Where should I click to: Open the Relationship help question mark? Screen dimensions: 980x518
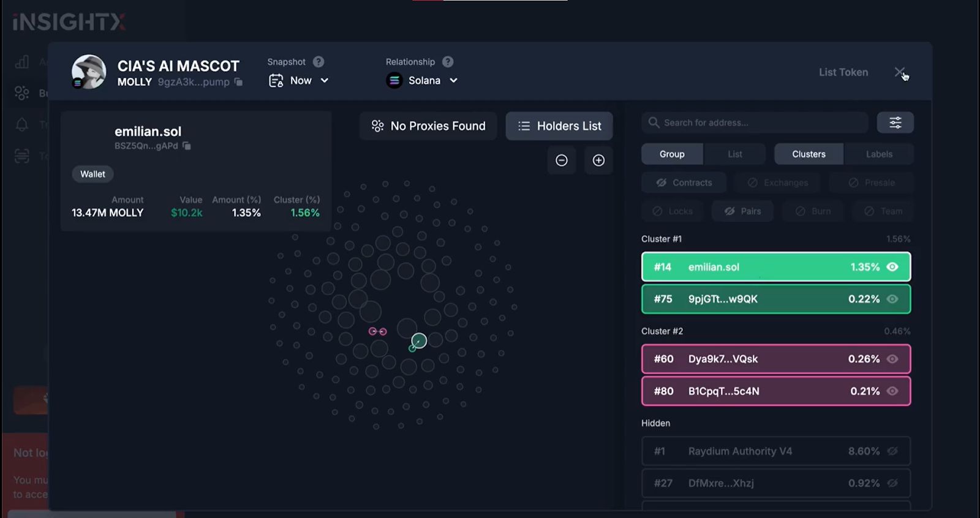click(448, 62)
